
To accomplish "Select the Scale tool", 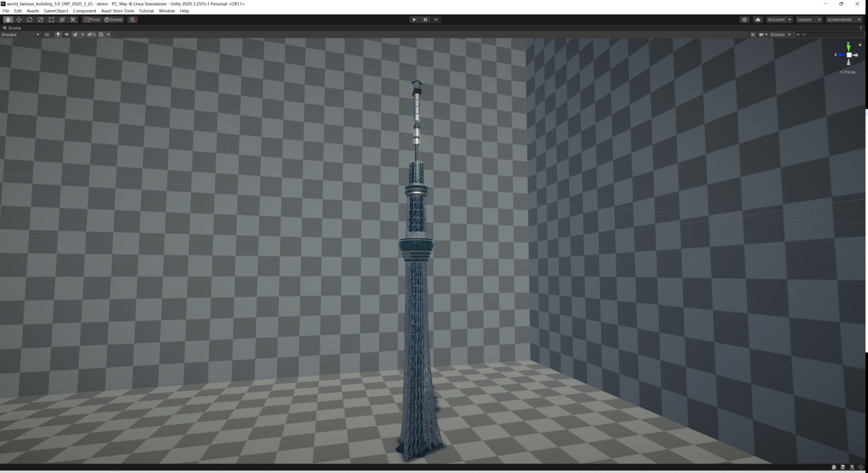I will click(x=41, y=20).
